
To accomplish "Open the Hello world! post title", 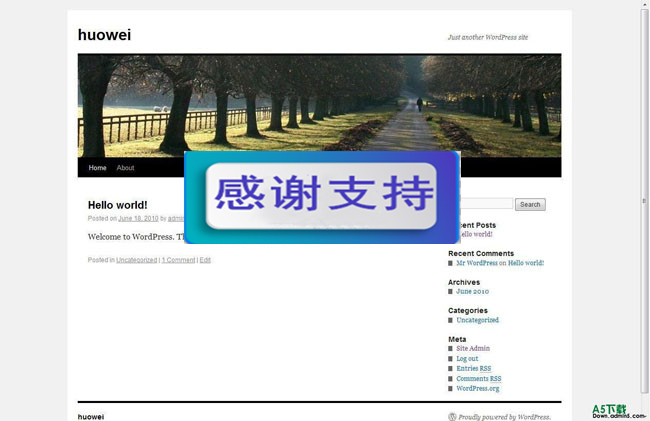I will (x=118, y=205).
